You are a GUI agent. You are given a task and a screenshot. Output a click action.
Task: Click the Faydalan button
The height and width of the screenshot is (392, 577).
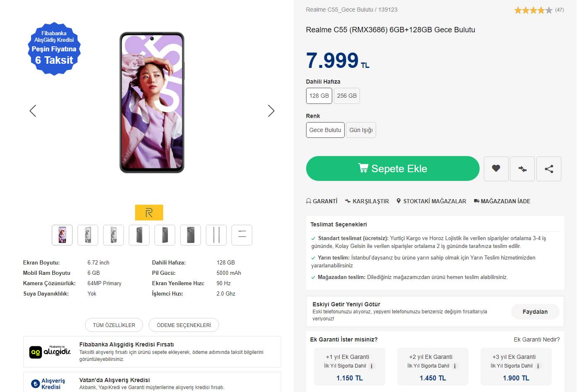535,312
